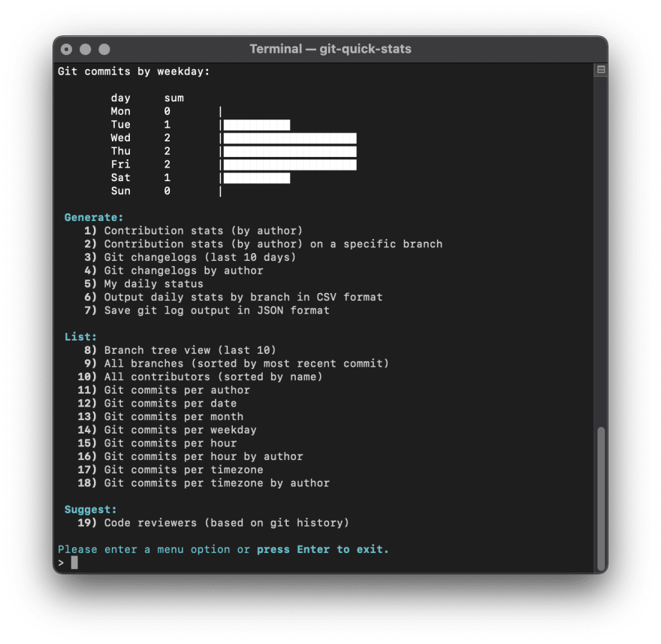Close the terminal window with the first button

(66, 50)
